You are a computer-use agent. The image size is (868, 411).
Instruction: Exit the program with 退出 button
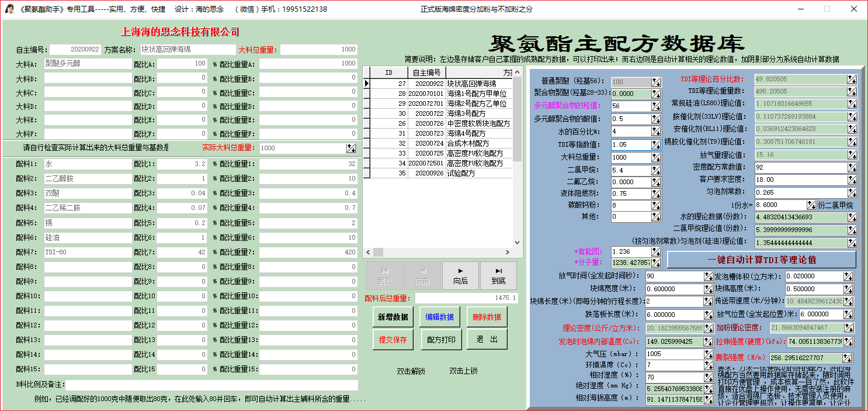click(487, 340)
